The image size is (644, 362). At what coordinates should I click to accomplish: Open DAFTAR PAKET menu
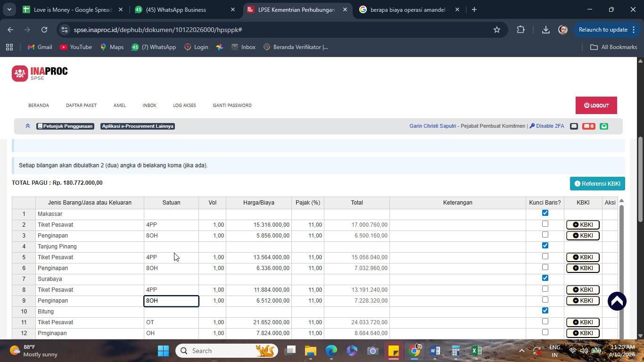[81, 106]
